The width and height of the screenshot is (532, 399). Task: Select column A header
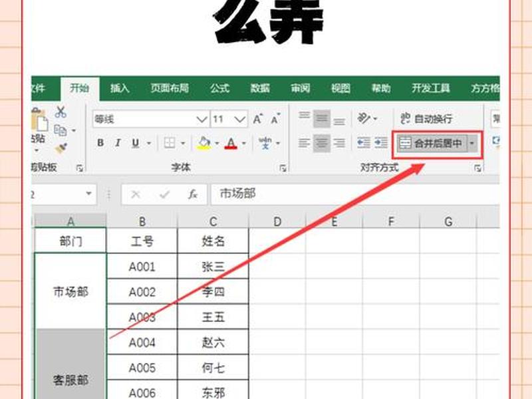pos(70,221)
